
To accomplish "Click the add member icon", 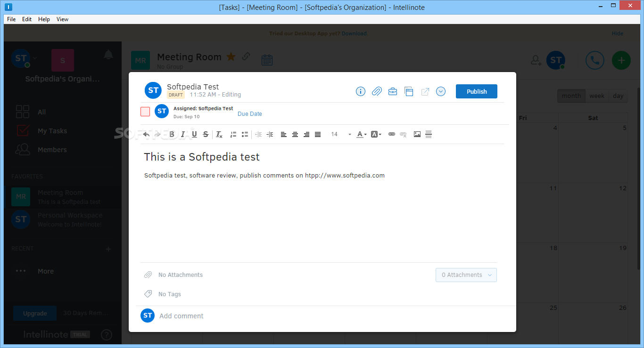I will (536, 60).
